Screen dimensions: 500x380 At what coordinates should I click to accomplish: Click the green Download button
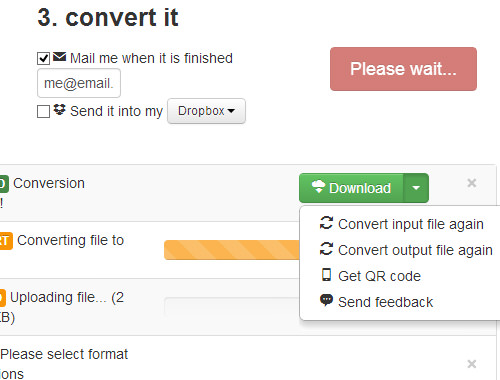(351, 188)
